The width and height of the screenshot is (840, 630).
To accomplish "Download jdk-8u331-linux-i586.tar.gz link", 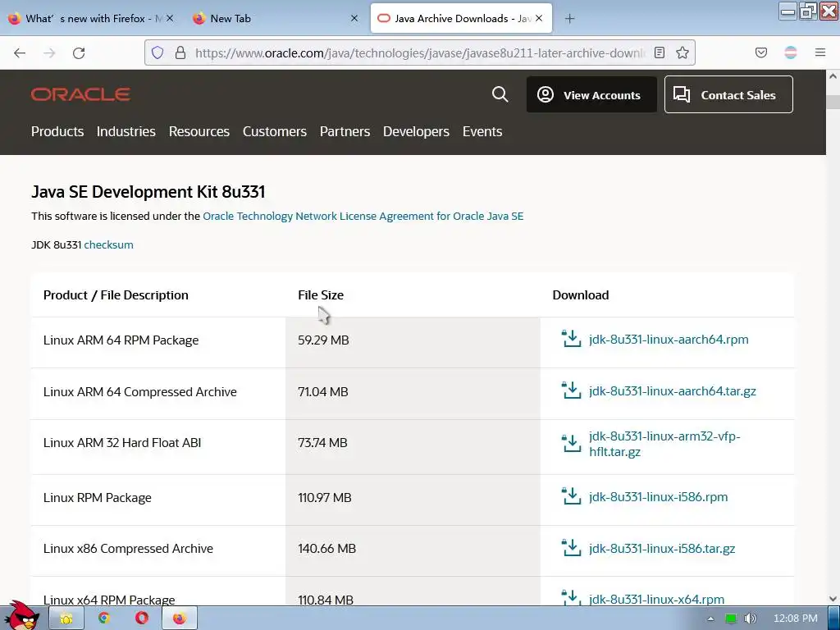I will pos(662,549).
